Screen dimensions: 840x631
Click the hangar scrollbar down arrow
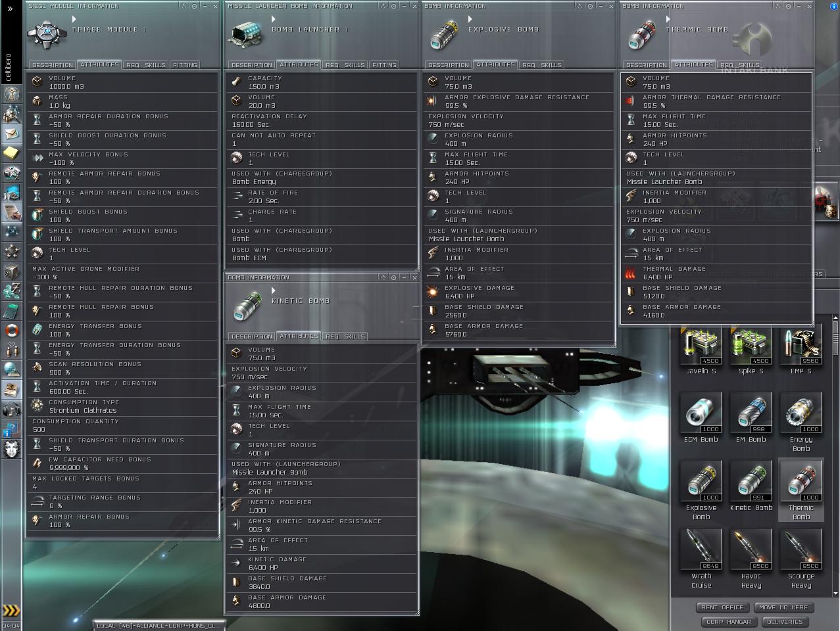[836, 595]
